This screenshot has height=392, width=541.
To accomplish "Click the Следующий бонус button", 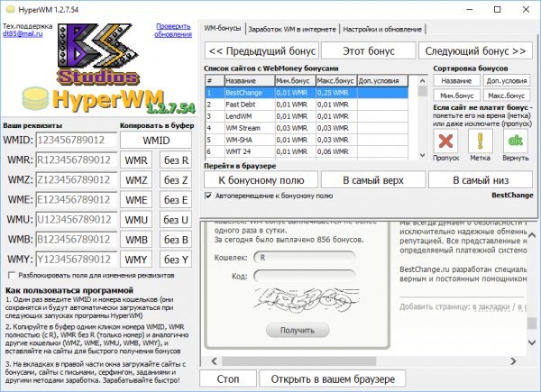I will 475,51.
